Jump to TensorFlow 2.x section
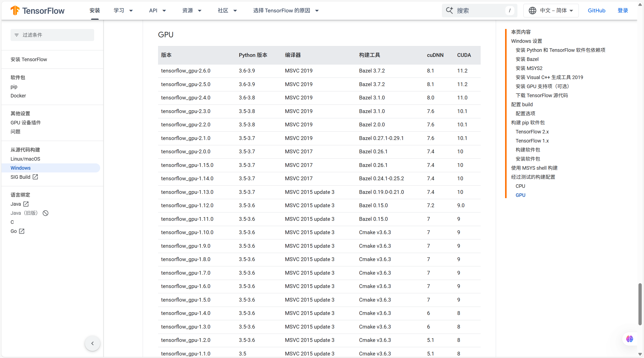Image resolution: width=644 pixels, height=358 pixels. point(532,132)
